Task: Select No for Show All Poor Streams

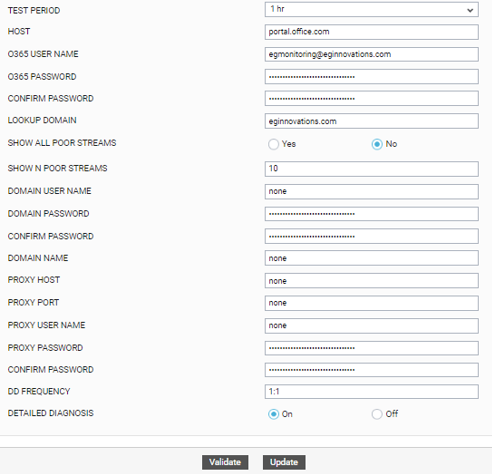Action: (x=377, y=144)
